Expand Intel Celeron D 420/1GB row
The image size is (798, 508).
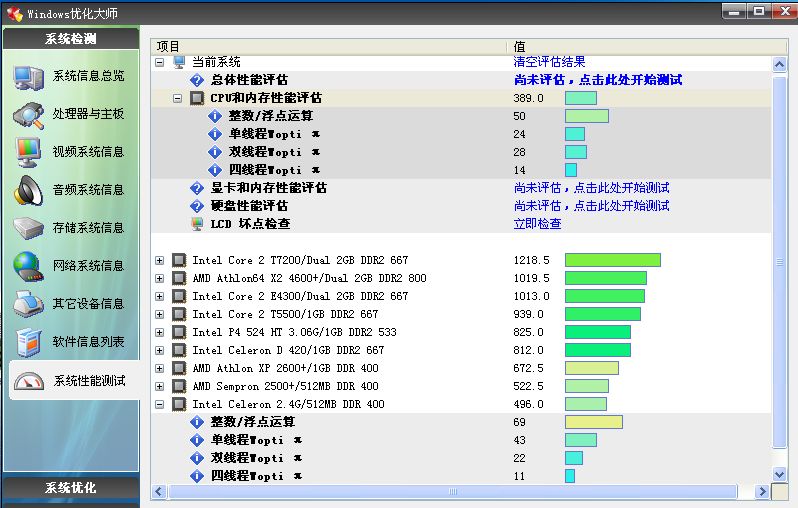point(160,350)
